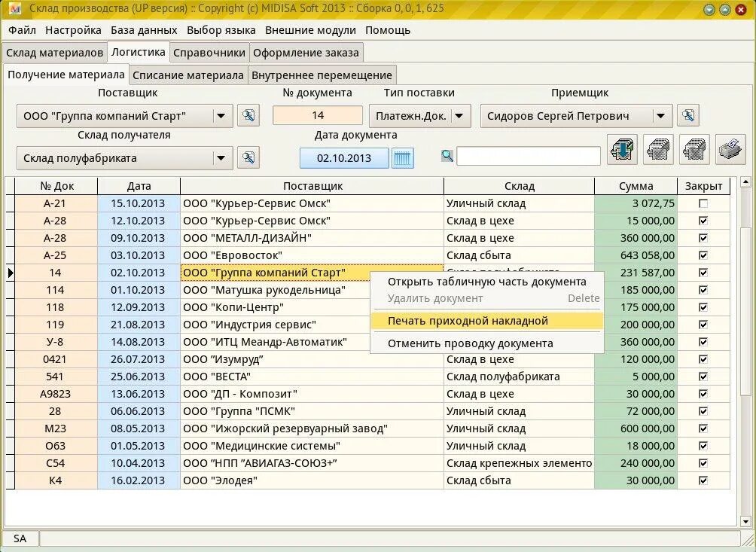This screenshot has height=552, width=756.
Task: Open the Склад получателя dropdown arrow
Action: tap(221, 157)
